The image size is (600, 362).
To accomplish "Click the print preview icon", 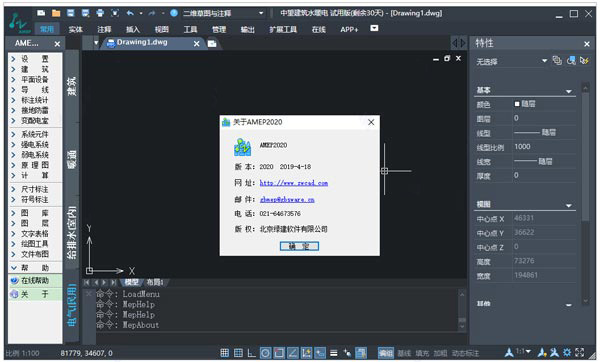I will pos(115,13).
